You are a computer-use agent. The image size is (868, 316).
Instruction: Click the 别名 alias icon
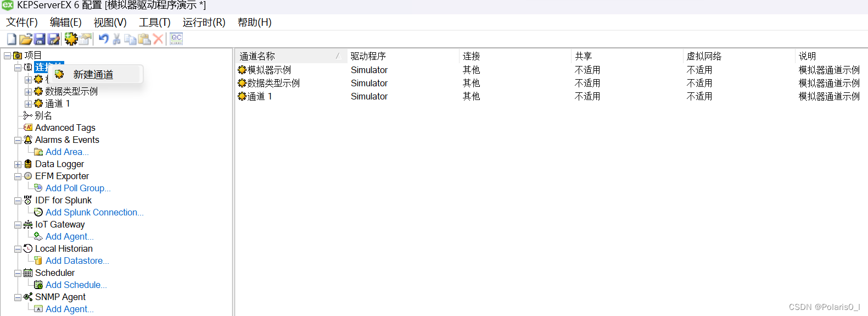(28, 115)
